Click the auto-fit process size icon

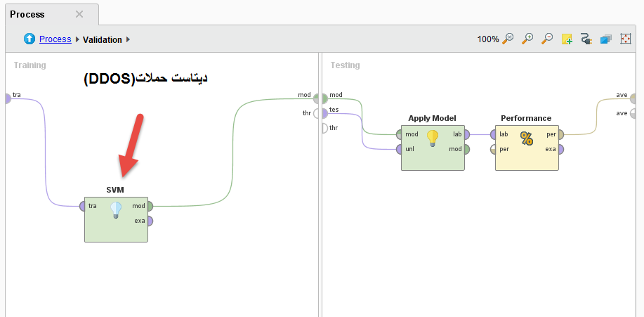(626, 39)
